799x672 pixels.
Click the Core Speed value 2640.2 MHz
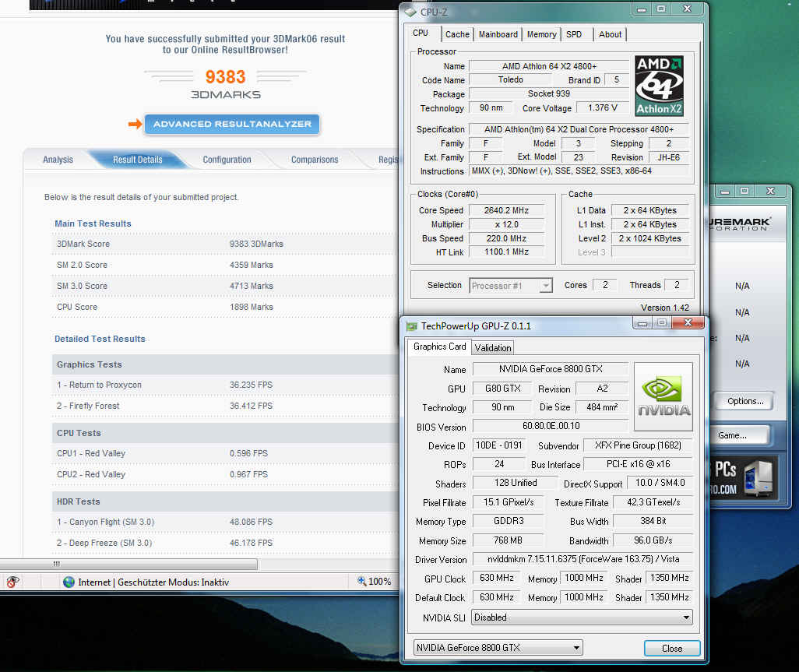pos(506,210)
